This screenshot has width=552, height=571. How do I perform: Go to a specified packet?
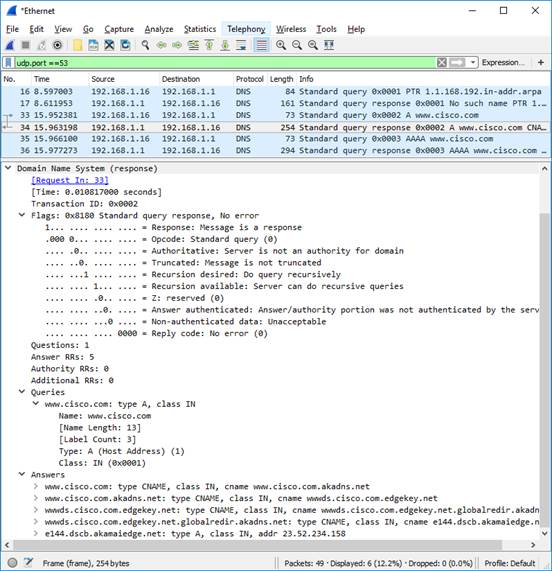tap(193, 45)
